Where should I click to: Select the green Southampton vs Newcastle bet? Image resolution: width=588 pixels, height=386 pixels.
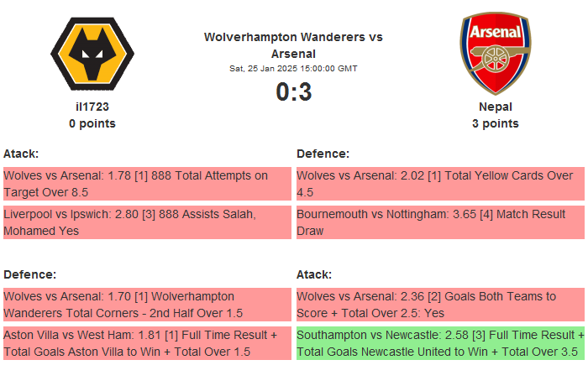coord(441,343)
